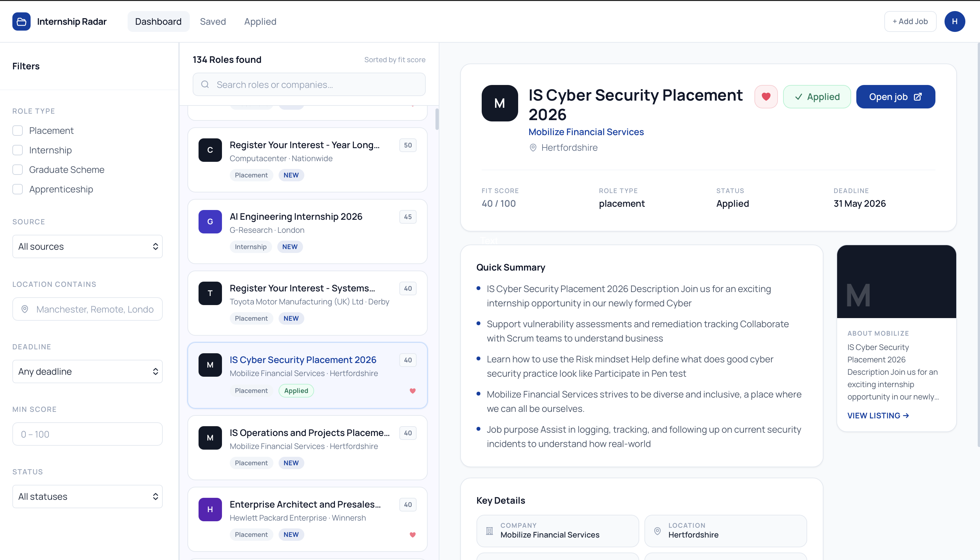
Task: Click the fit score 50 badge
Action: tap(407, 146)
